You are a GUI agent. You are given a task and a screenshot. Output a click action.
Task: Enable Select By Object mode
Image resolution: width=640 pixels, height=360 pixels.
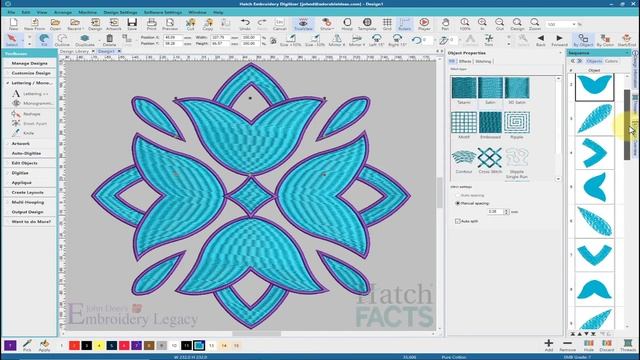click(x=583, y=40)
